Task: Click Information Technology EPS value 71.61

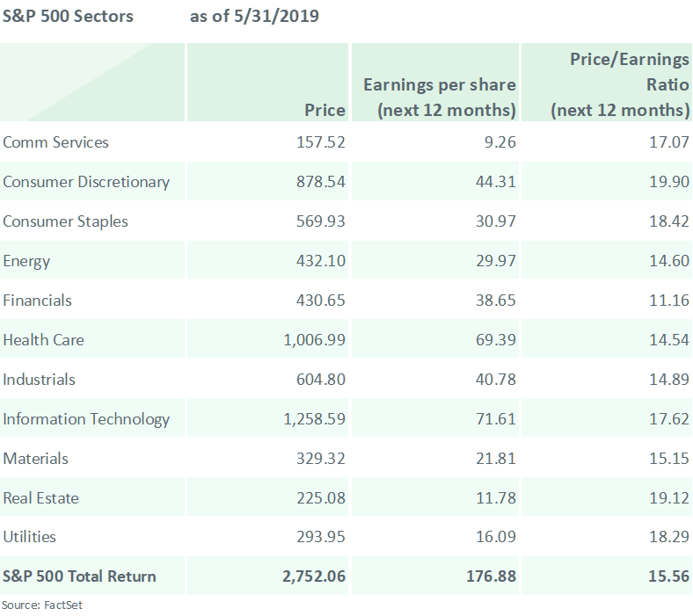Action: 496,419
